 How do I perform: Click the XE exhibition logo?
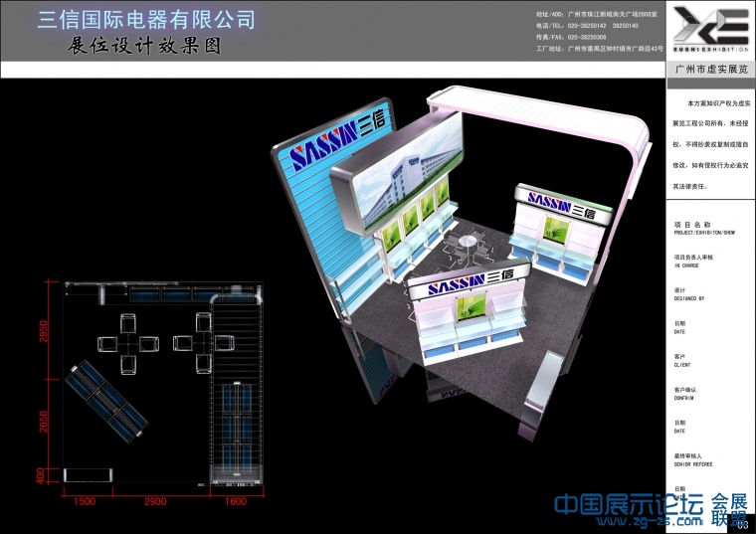[710, 29]
